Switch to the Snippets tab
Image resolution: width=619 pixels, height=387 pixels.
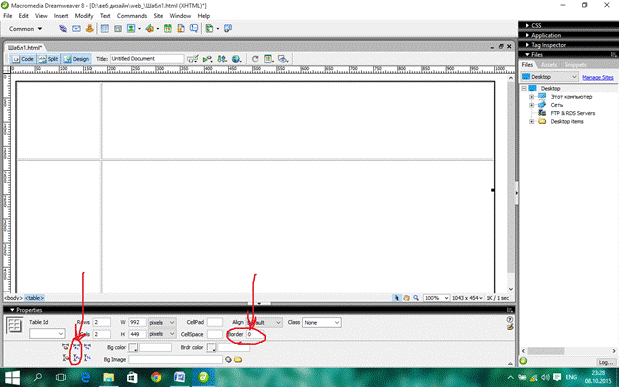click(575, 64)
